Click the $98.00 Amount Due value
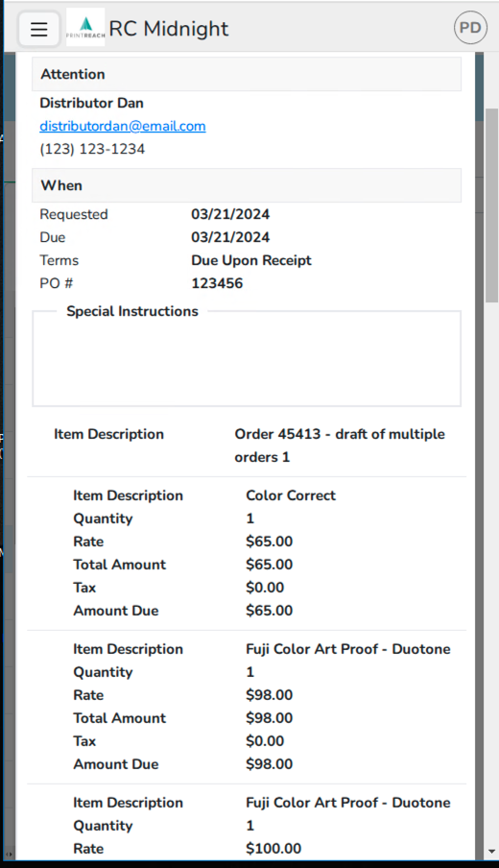The image size is (499, 868). pyautogui.click(x=270, y=764)
